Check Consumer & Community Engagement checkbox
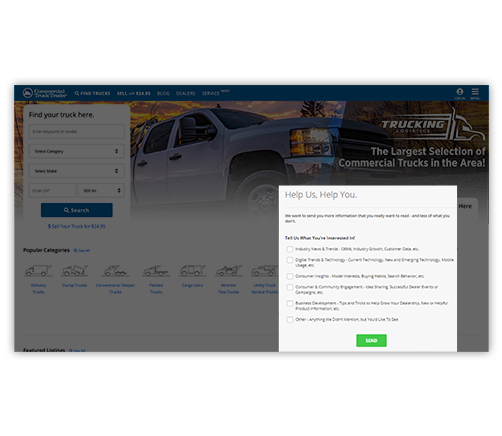 pos(290,287)
